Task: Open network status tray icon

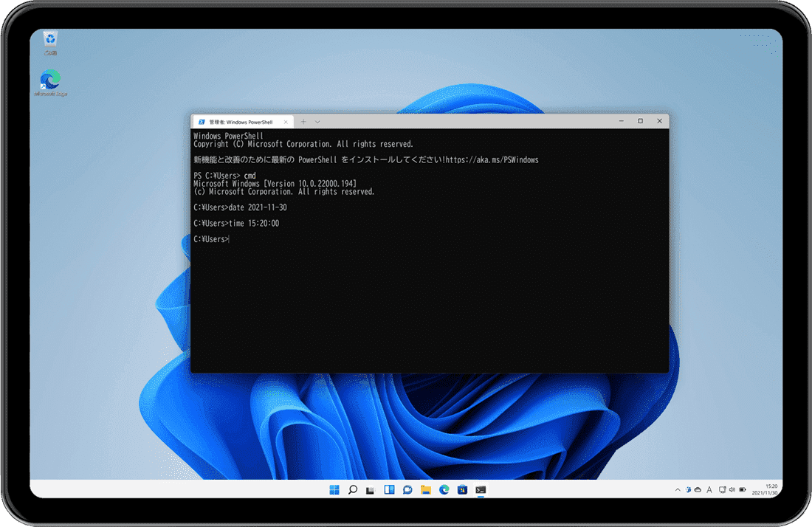Action: click(x=723, y=490)
